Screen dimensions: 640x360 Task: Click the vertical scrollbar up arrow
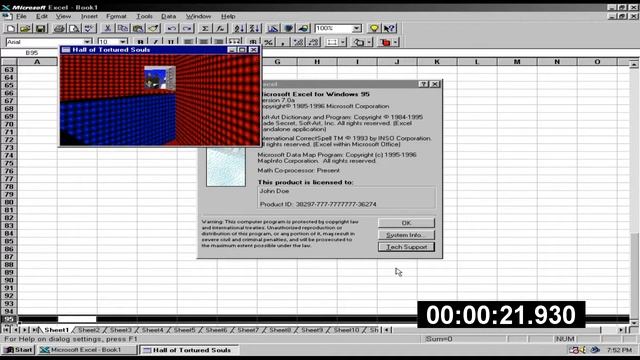point(633,64)
